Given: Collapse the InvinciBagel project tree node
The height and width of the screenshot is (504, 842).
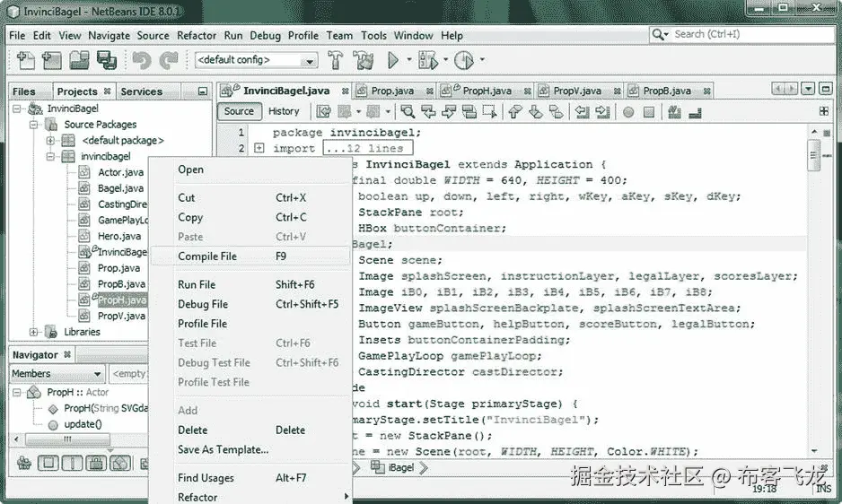Looking at the screenshot, I should click(17, 109).
